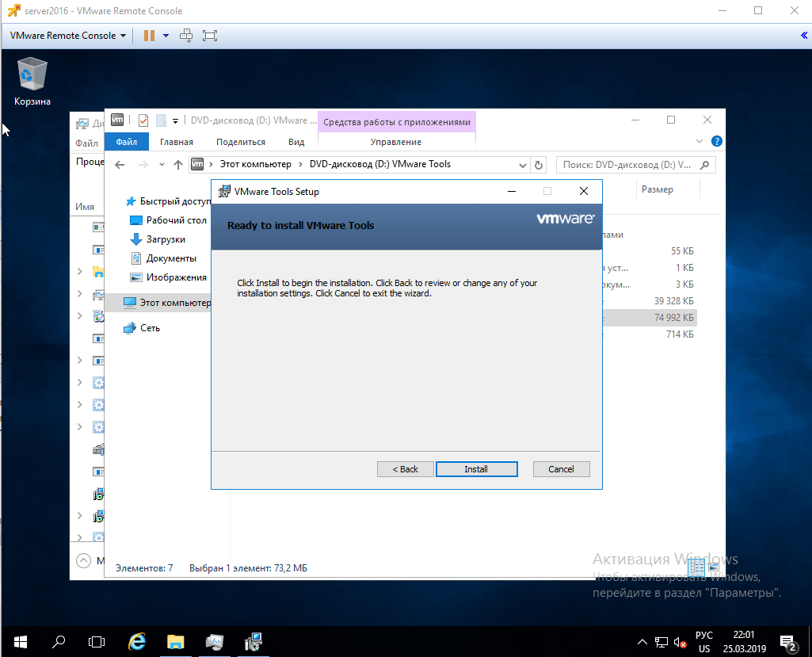Open the power options dropdown beside pause

click(166, 35)
